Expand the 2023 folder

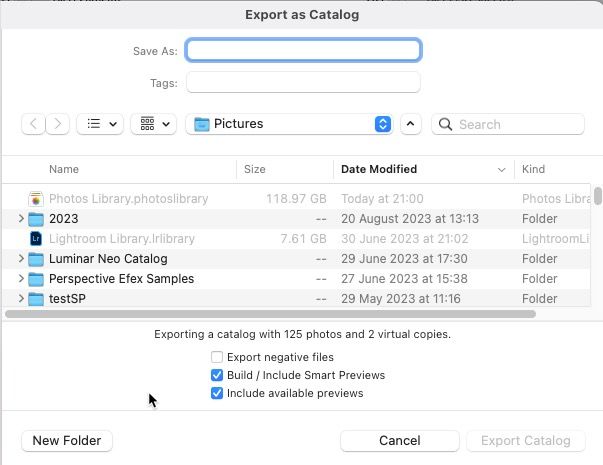coord(21,219)
